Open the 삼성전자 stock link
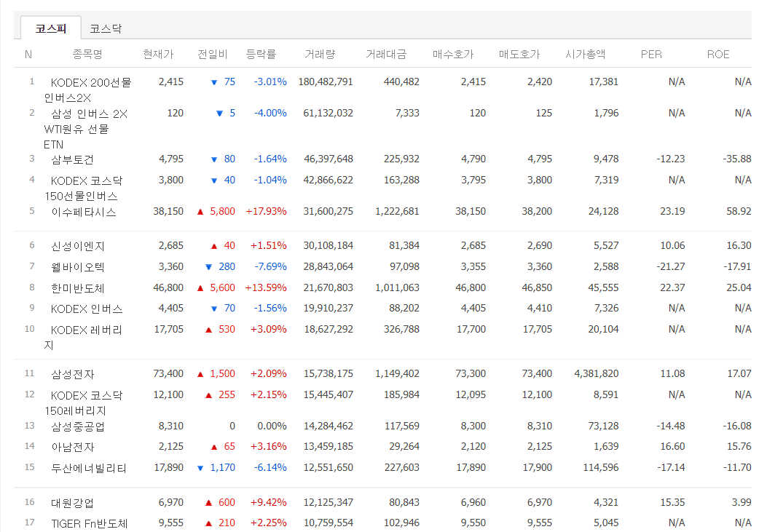 click(x=72, y=374)
